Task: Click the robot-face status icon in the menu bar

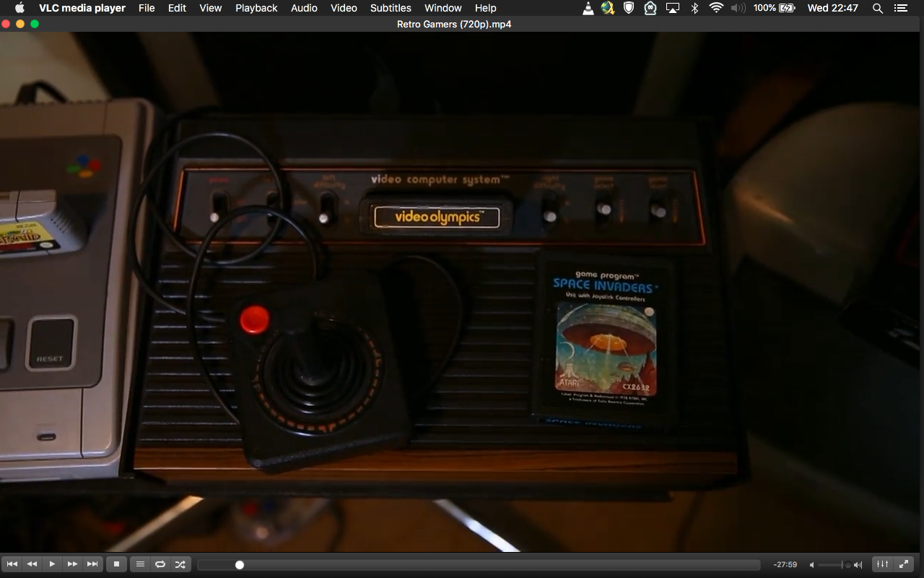Action: click(650, 8)
